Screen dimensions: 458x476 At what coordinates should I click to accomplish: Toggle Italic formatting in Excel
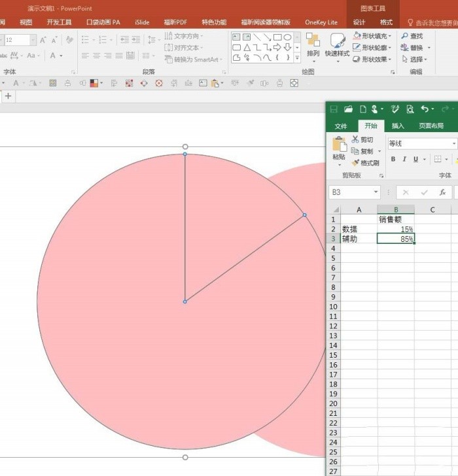click(x=404, y=159)
